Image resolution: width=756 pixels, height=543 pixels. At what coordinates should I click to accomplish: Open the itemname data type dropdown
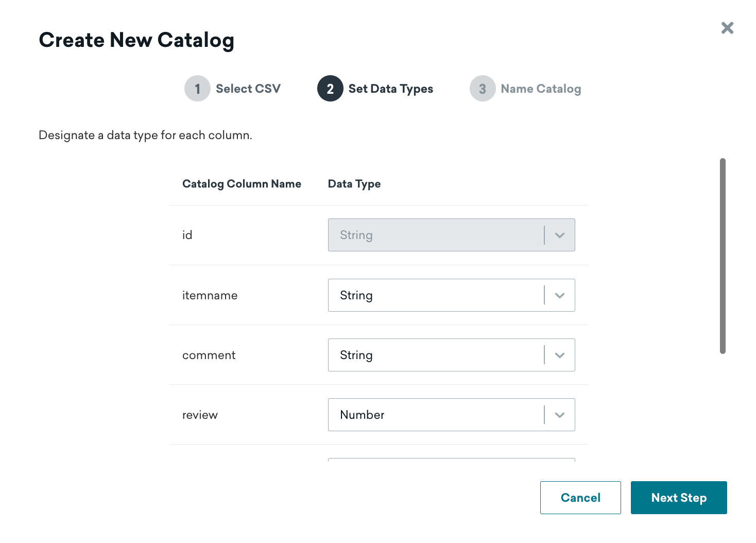[x=451, y=295]
